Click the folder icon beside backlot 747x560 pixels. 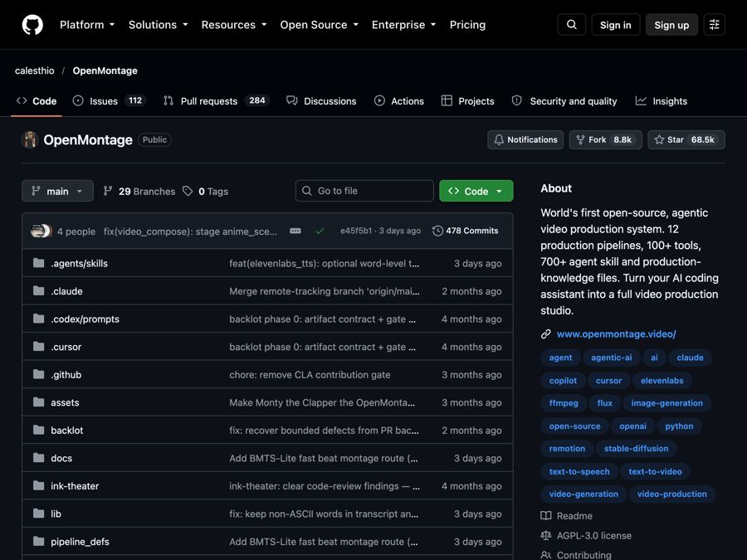pyautogui.click(x=38, y=430)
